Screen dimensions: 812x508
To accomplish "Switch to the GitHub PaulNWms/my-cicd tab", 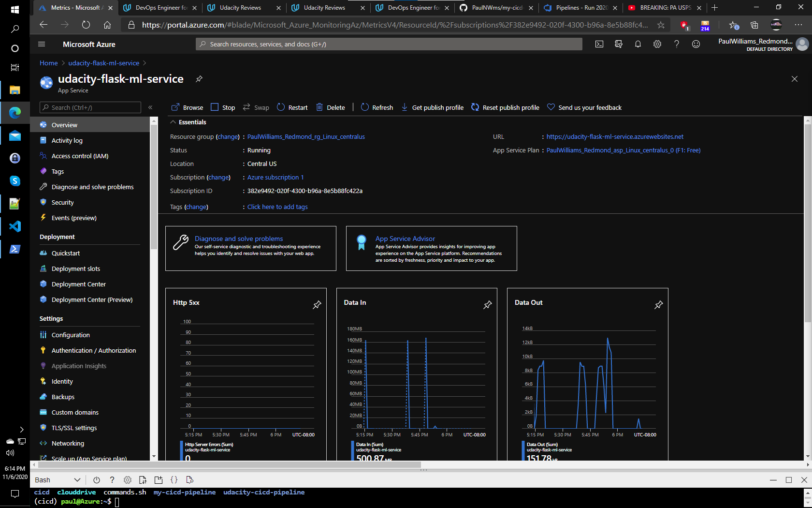I will coord(497,8).
